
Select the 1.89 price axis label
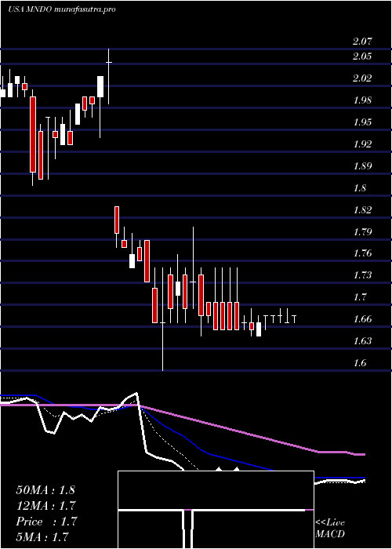(362, 165)
